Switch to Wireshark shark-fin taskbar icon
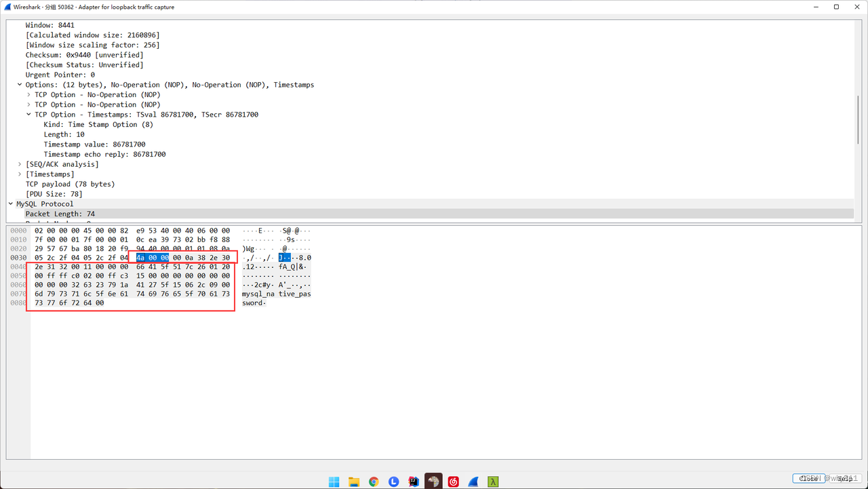 point(473,482)
